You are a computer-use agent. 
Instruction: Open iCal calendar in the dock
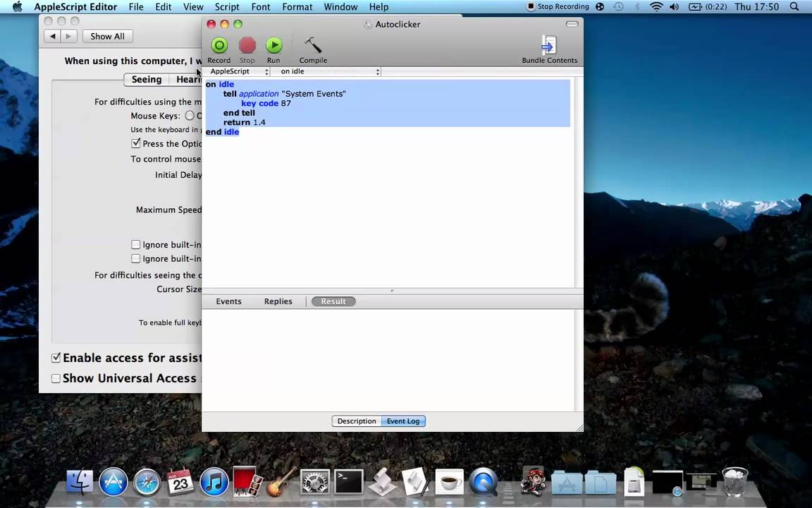180,482
